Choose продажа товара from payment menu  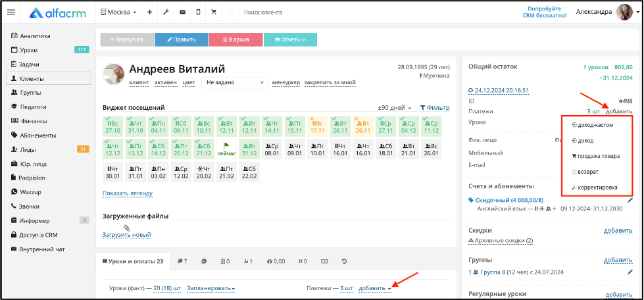(597, 156)
